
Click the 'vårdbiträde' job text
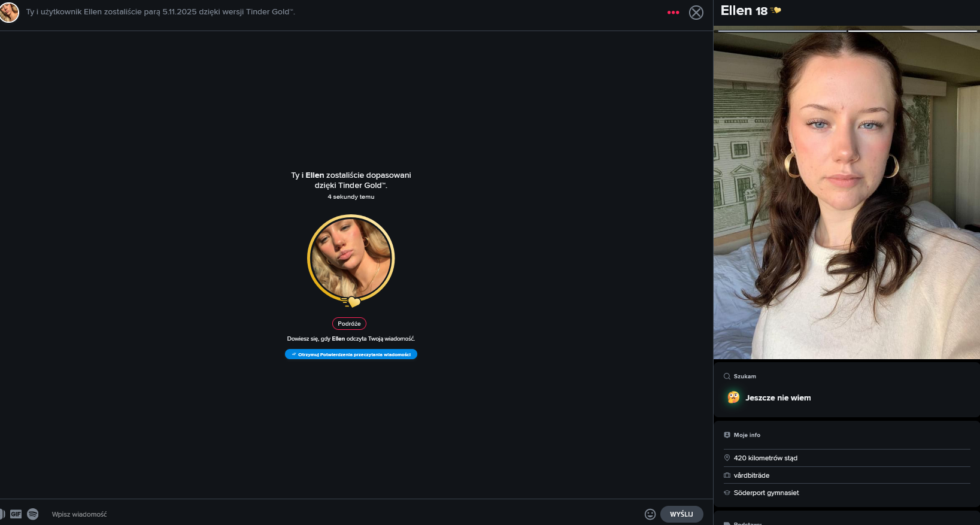(752, 475)
